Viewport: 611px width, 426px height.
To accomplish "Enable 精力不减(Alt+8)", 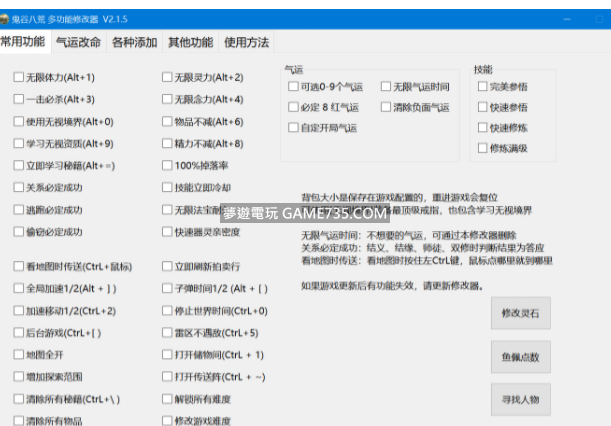I will [167, 143].
